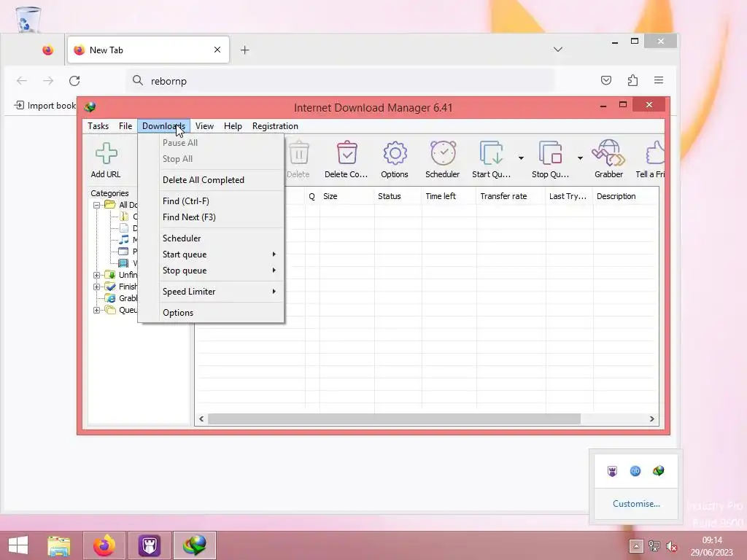Open Options via the gear toolbar icon

click(x=395, y=153)
